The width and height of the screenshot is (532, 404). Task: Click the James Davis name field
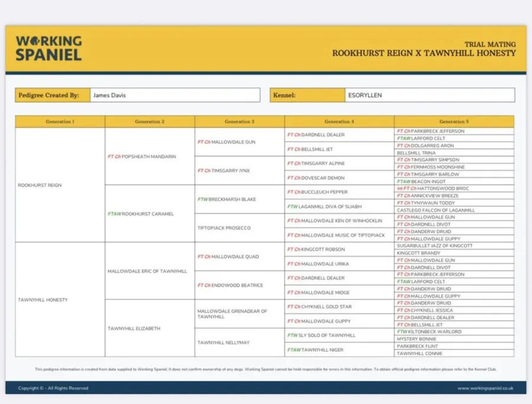point(174,95)
